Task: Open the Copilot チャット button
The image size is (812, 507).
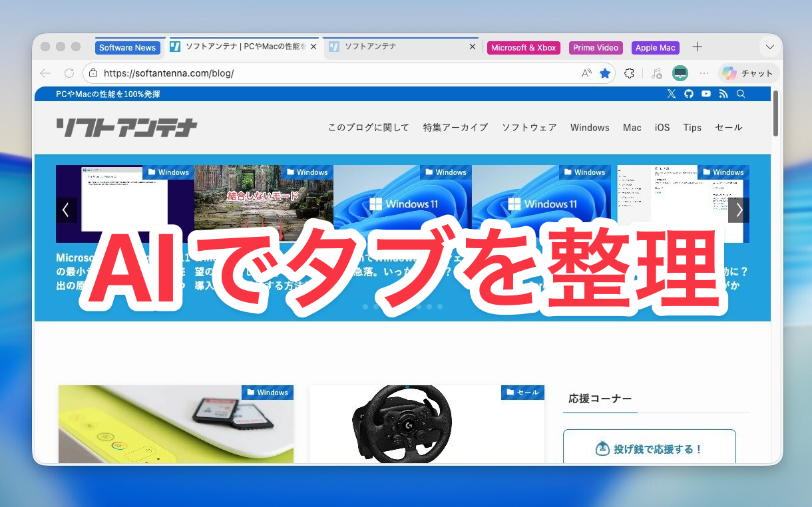Action: pyautogui.click(x=749, y=73)
